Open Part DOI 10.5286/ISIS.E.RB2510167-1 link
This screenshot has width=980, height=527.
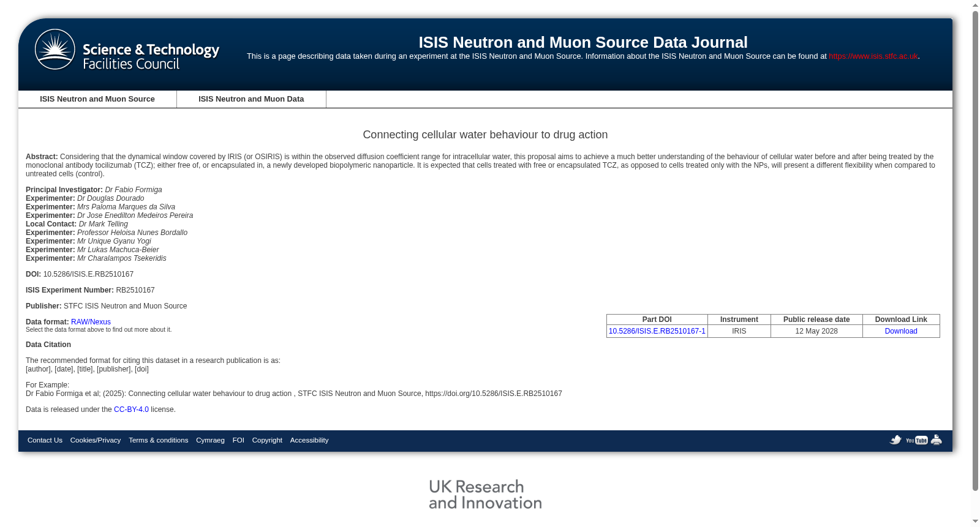click(657, 331)
